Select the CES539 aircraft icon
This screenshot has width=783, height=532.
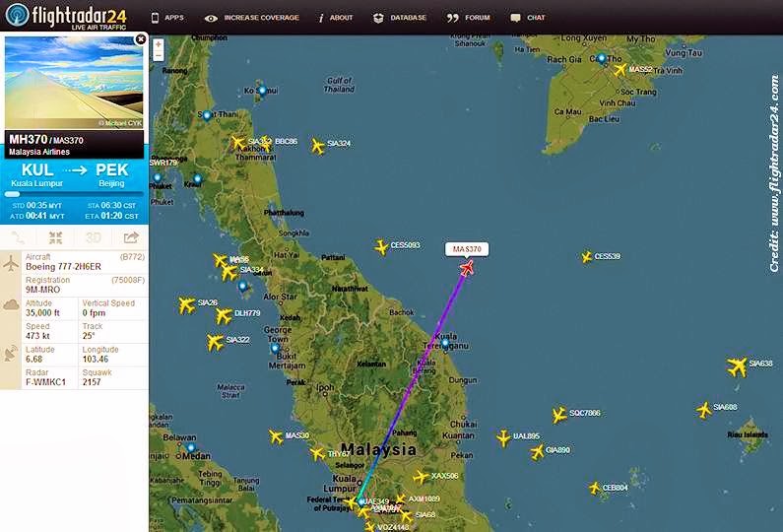pos(586,257)
